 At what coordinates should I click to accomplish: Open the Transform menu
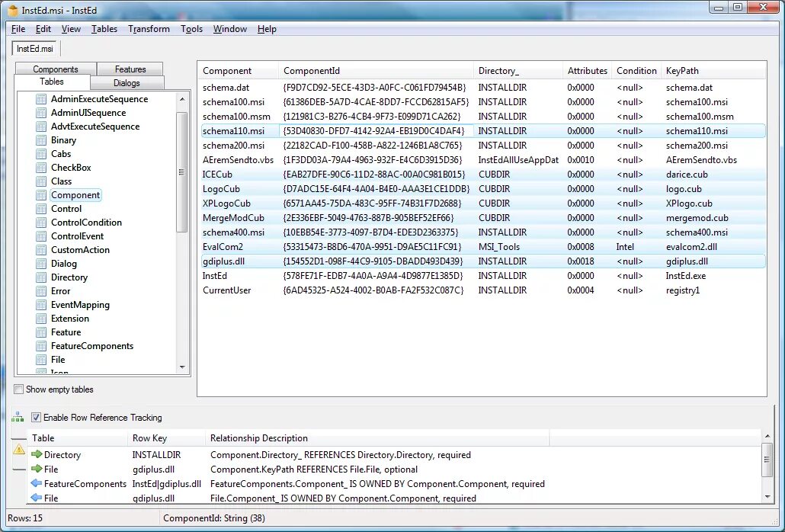(x=149, y=29)
